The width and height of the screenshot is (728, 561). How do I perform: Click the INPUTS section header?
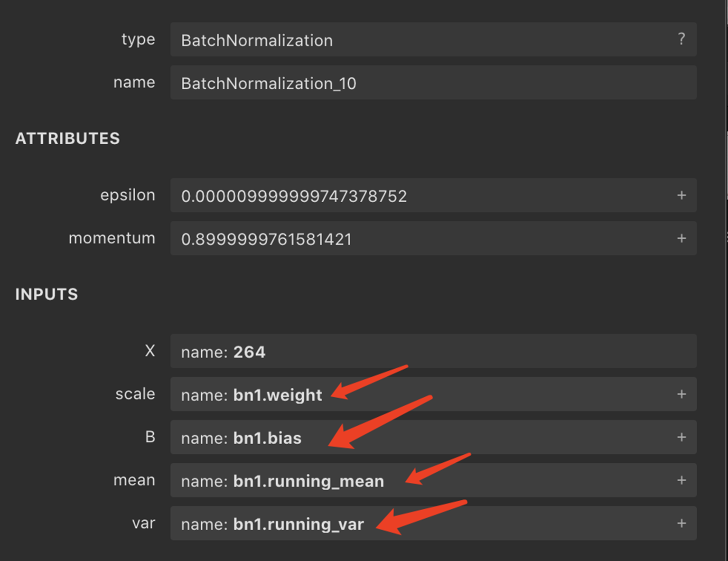(47, 294)
